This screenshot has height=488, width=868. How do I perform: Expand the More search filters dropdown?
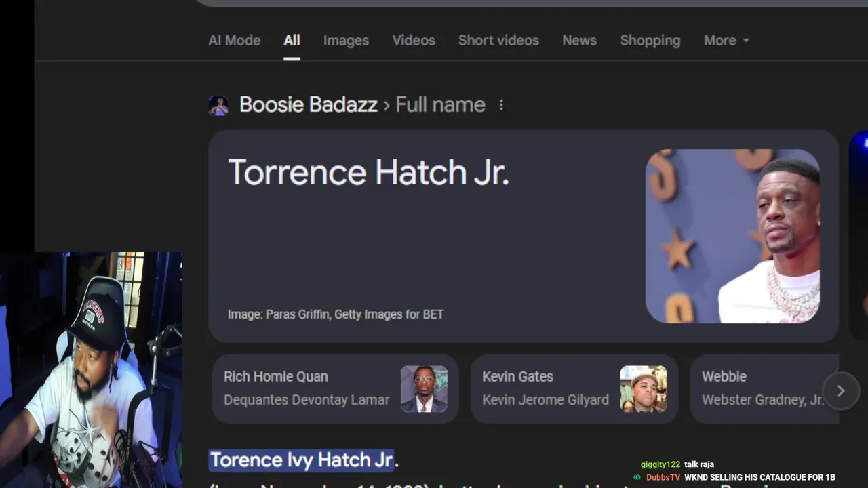726,40
